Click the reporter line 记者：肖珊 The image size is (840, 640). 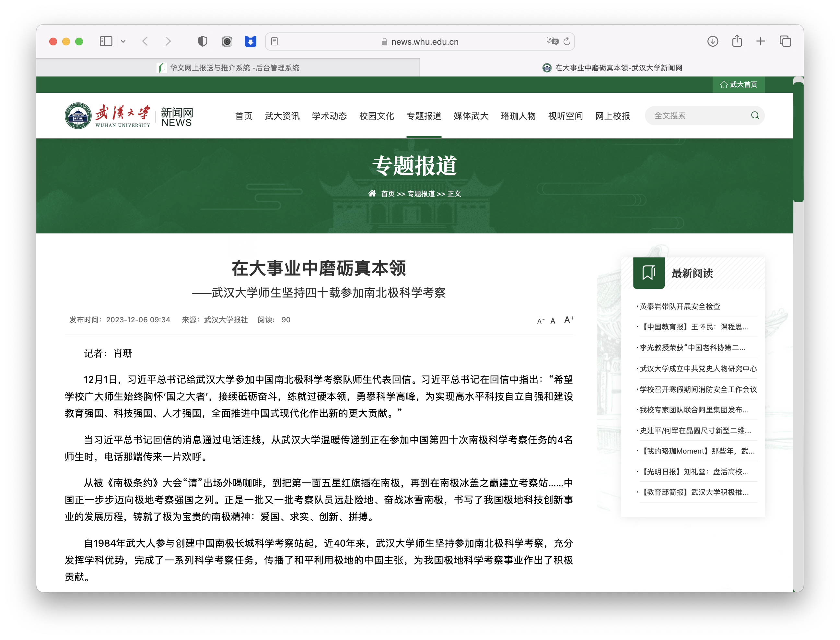point(108,353)
